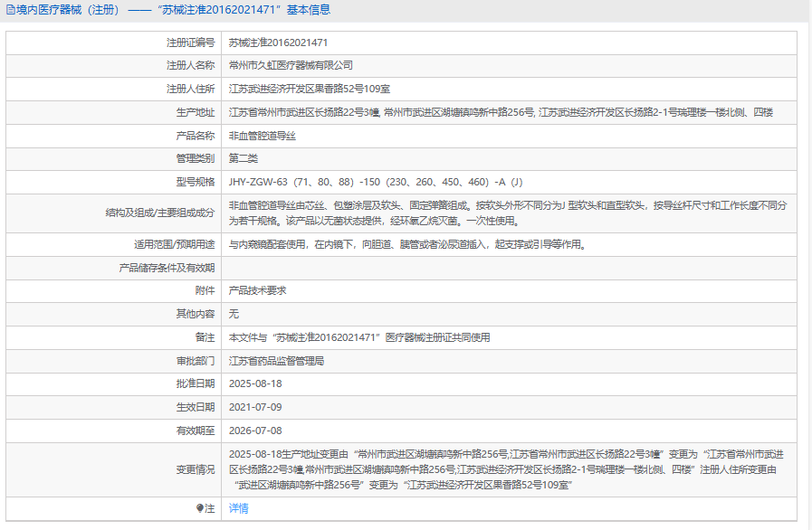Click the label 注册证编号
Image resolution: width=812 pixels, height=530 pixels.
tap(191, 43)
